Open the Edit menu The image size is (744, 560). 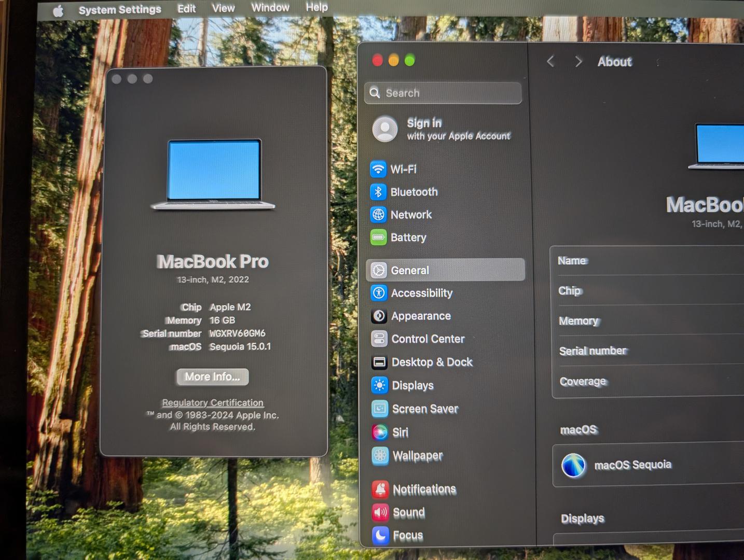point(186,8)
